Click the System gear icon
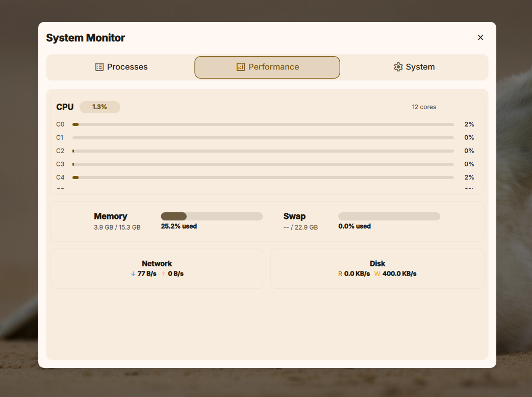This screenshot has height=397, width=532. [398, 67]
